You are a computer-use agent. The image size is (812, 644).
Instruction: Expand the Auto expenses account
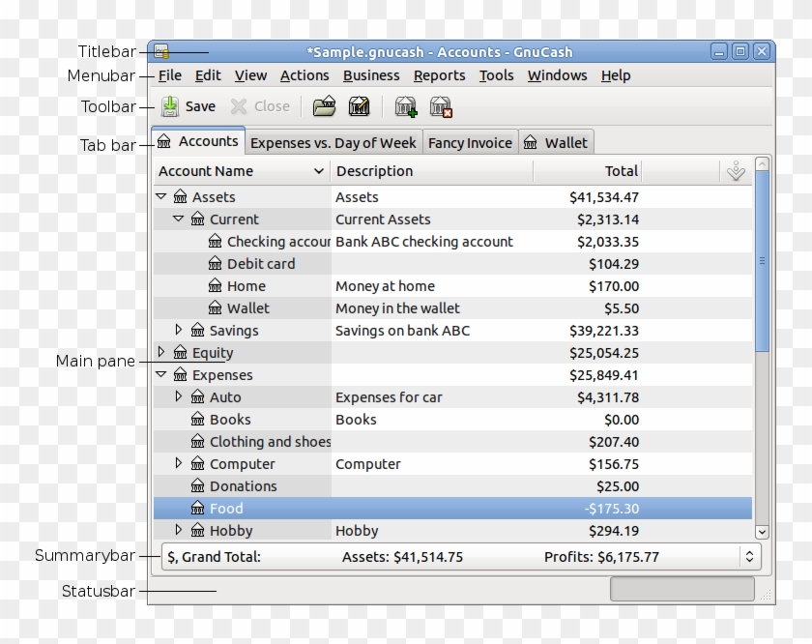[x=179, y=397]
